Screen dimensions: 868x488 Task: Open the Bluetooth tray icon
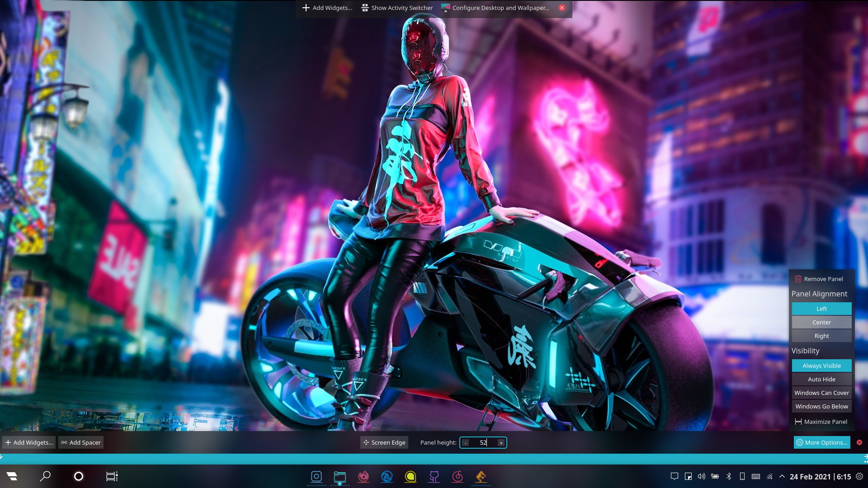tap(729, 476)
